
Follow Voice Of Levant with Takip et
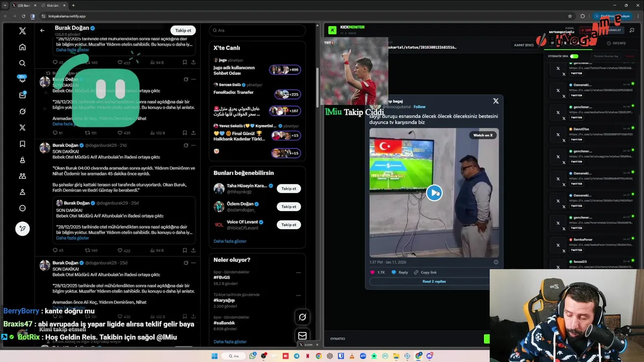coord(289,225)
